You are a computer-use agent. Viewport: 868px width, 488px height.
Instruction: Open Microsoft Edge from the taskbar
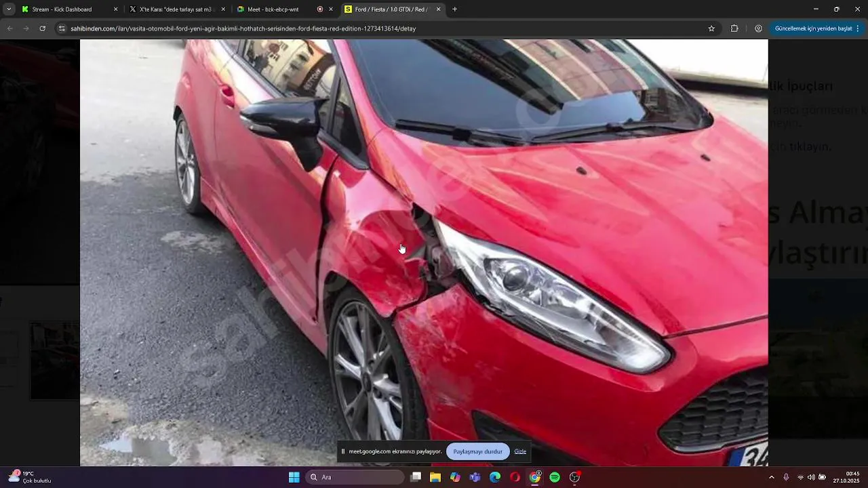(495, 477)
